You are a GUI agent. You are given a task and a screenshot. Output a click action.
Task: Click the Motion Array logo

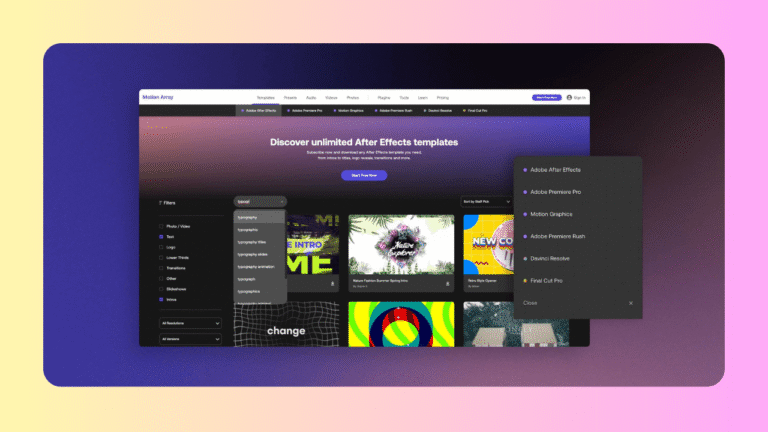click(158, 97)
